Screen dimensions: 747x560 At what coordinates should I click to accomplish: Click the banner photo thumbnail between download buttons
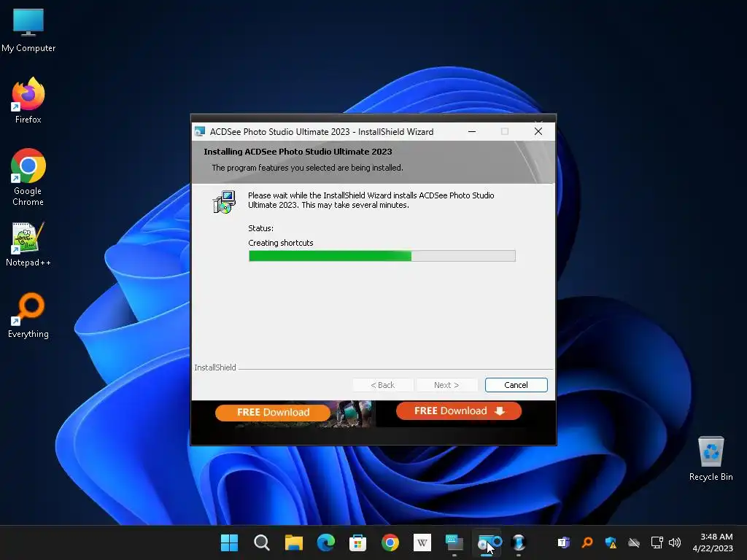point(354,413)
